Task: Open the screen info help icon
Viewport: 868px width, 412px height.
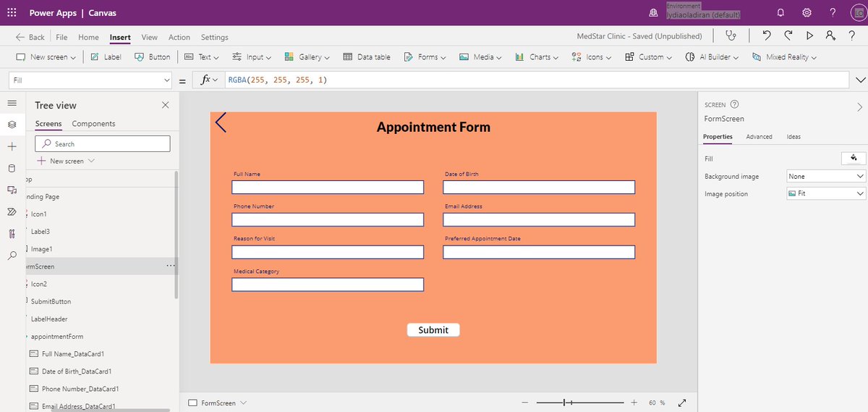Action: (x=734, y=104)
